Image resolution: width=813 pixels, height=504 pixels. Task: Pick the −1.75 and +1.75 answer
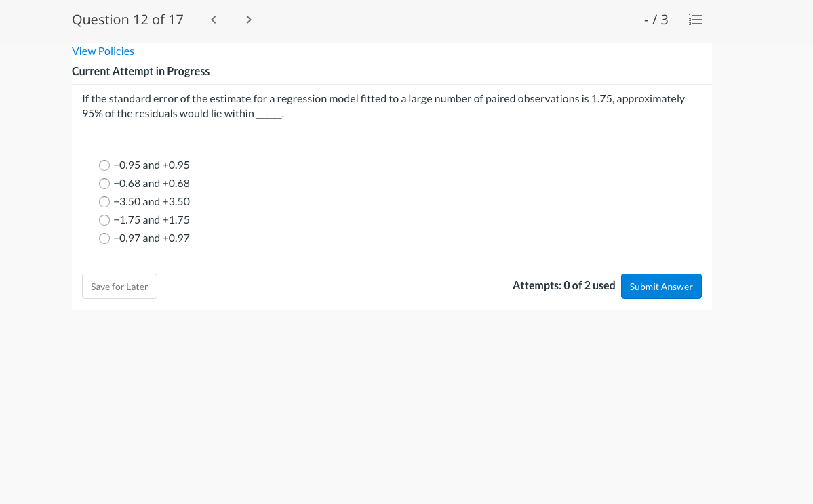pyautogui.click(x=104, y=219)
